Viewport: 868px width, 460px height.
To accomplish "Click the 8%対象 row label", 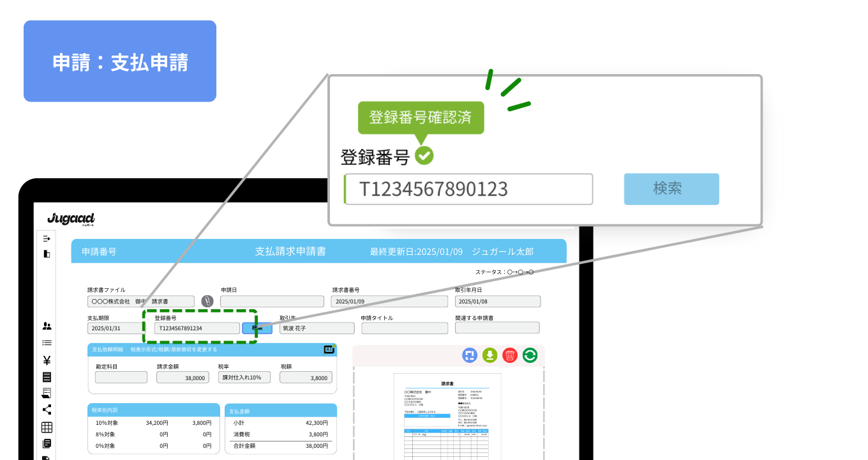I will point(104,434).
